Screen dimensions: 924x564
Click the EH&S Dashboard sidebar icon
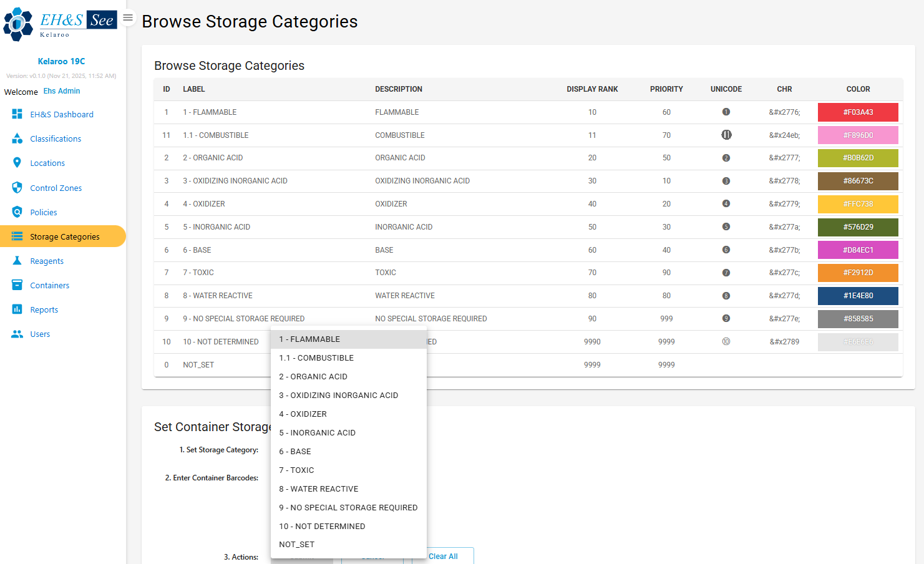tap(17, 114)
